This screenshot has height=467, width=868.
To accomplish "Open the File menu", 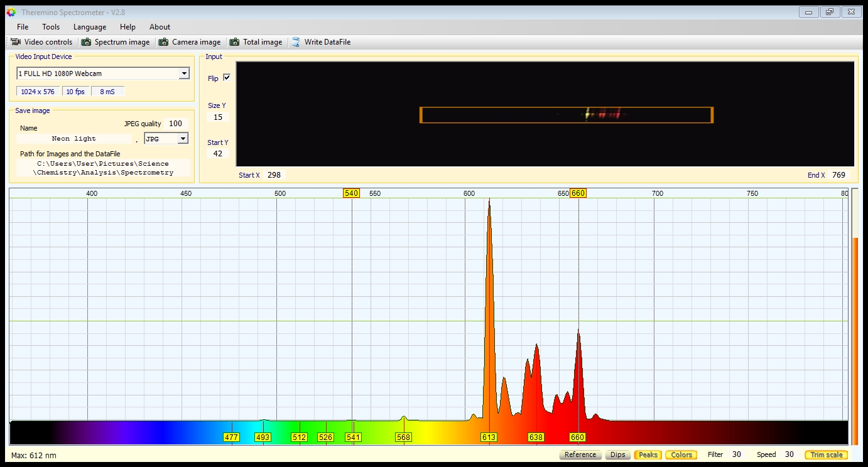I will tap(23, 27).
